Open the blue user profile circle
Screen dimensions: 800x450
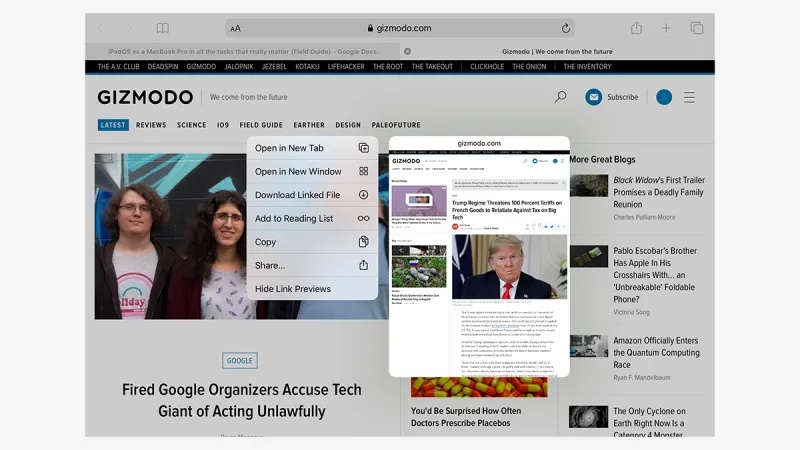tap(664, 97)
